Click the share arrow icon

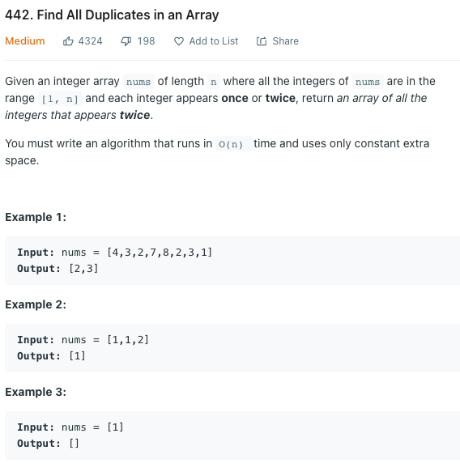click(262, 41)
